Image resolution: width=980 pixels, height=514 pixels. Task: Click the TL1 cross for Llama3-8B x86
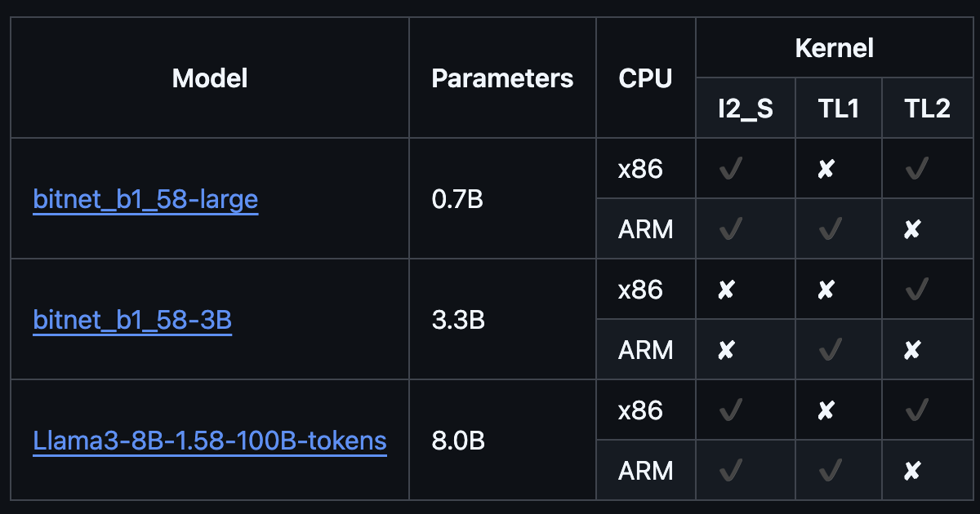[x=826, y=411]
